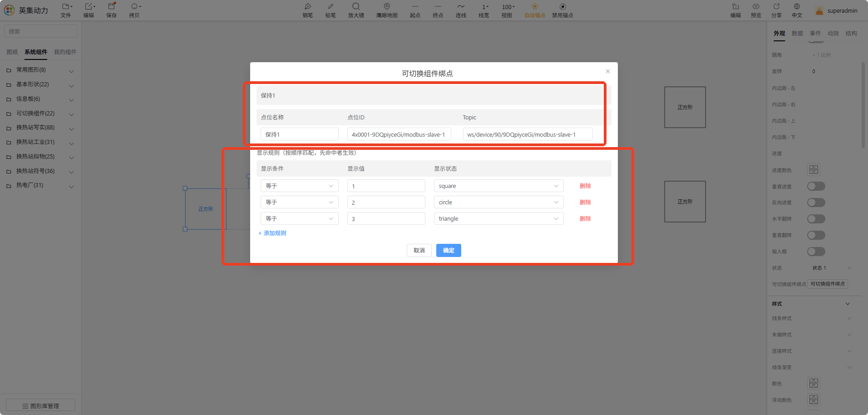Screen dimensions: 868x415
Task: Click the 确定 confirm button
Action: tap(449, 250)
